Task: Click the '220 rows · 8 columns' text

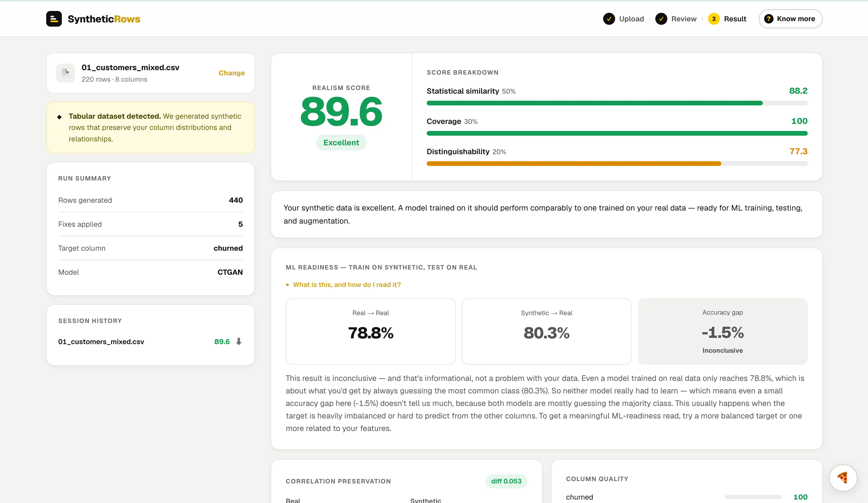Action: point(114,79)
